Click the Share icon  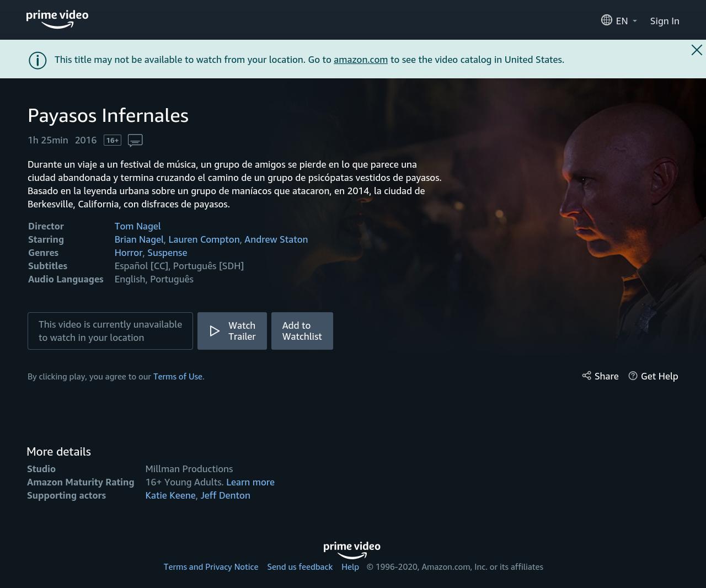point(587,376)
